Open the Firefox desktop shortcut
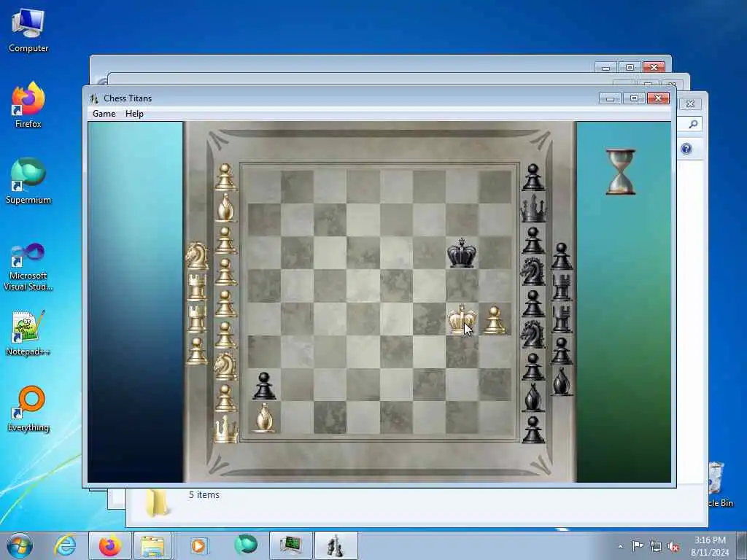Screen dimensions: 747x560 click(28, 105)
